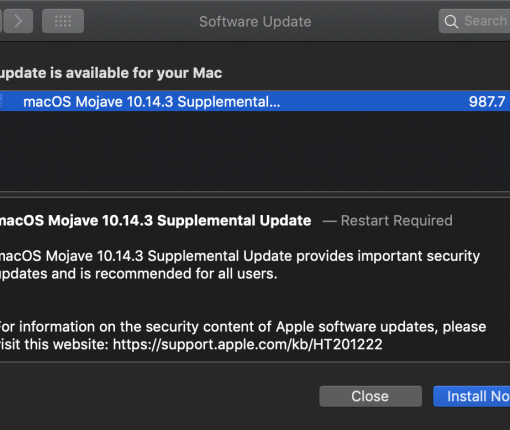Go forward using the right chevron button

click(x=18, y=21)
